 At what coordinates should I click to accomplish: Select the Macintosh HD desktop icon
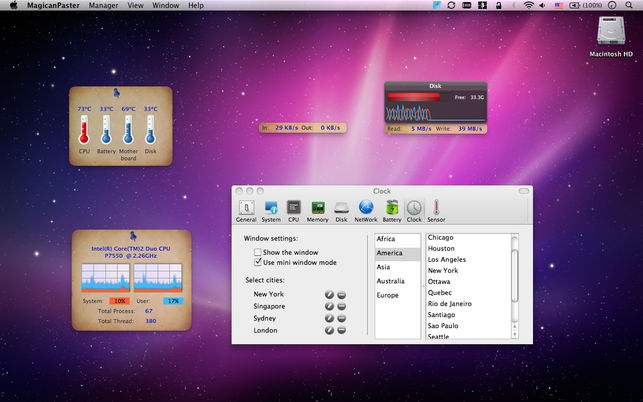click(611, 36)
